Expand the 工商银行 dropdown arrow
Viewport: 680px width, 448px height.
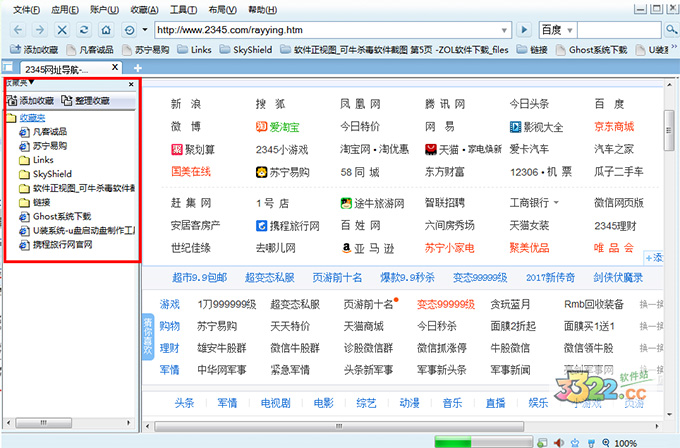coord(556,203)
